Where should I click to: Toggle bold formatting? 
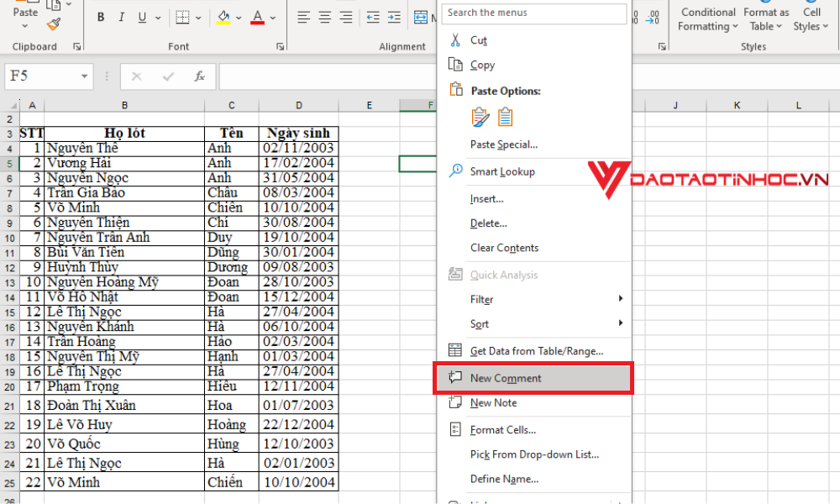[x=100, y=17]
